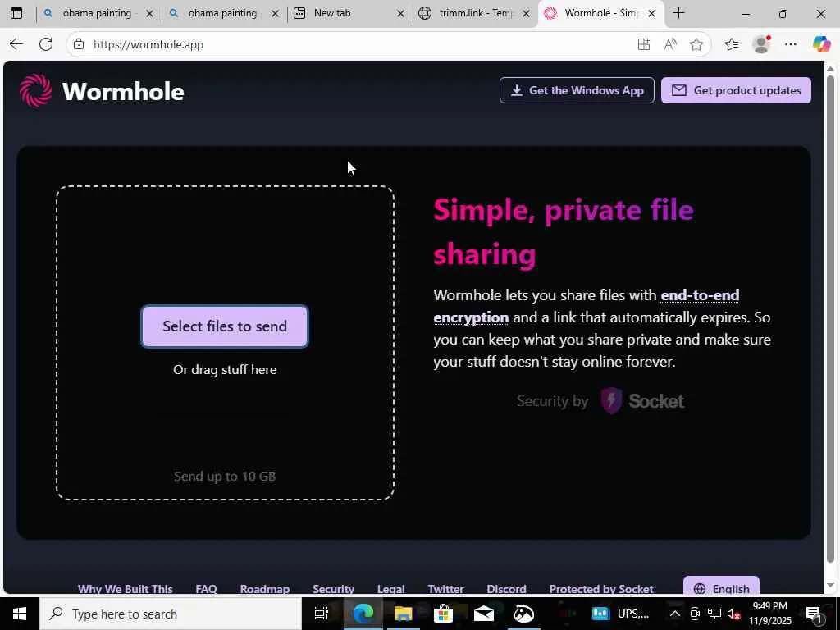Open the Security footer link
The height and width of the screenshot is (630, 840).
(x=333, y=589)
